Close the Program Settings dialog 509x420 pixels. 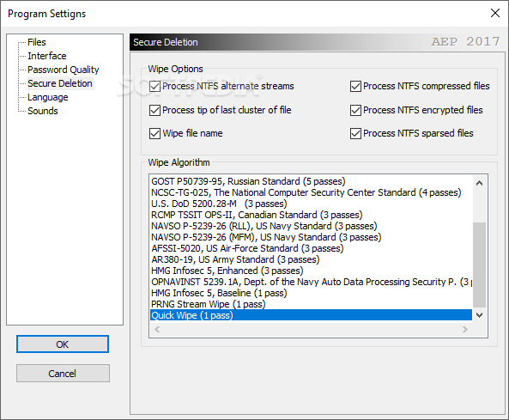[495, 14]
